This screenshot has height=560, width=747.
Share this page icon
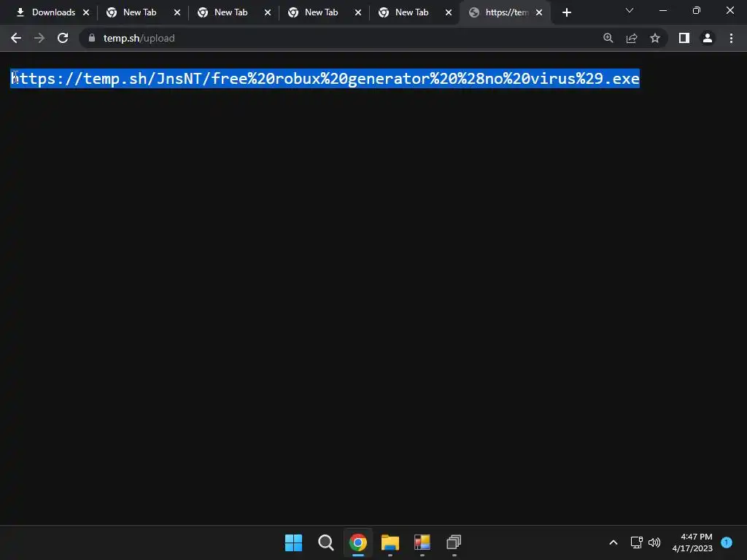[632, 38]
